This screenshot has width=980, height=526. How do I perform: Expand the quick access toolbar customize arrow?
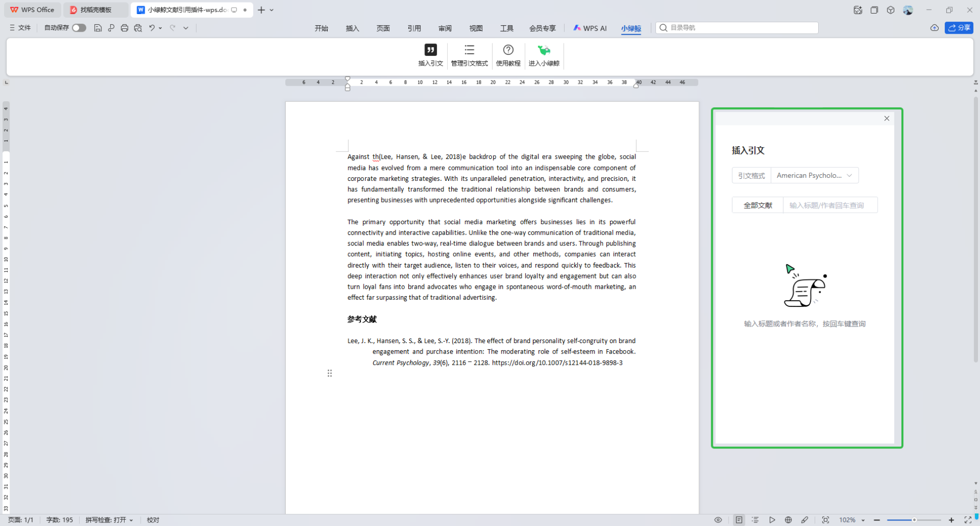186,28
